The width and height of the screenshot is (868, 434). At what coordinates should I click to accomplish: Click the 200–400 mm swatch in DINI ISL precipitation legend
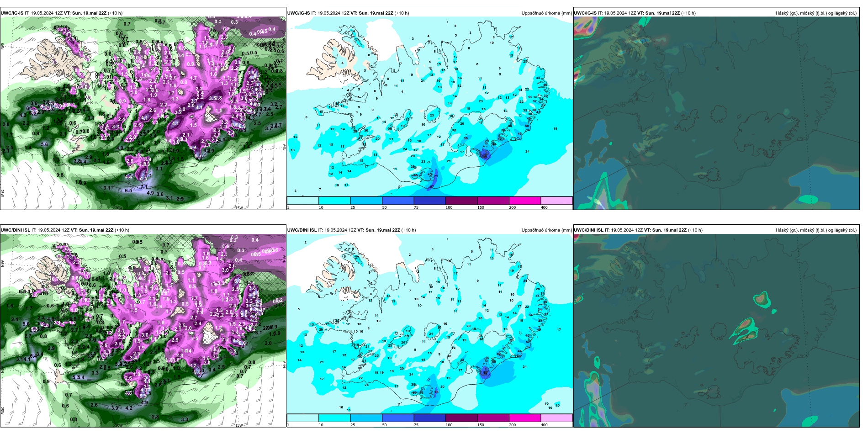[x=525, y=418]
